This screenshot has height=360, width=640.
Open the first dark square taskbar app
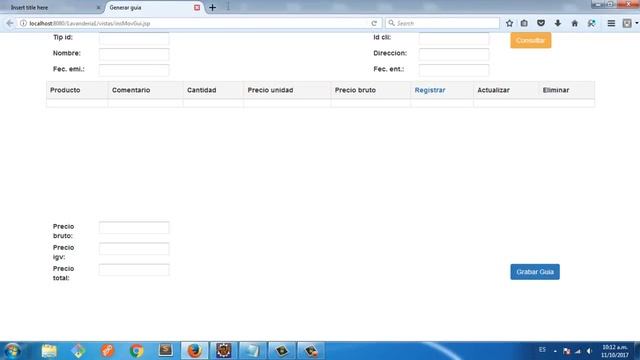(x=282, y=351)
